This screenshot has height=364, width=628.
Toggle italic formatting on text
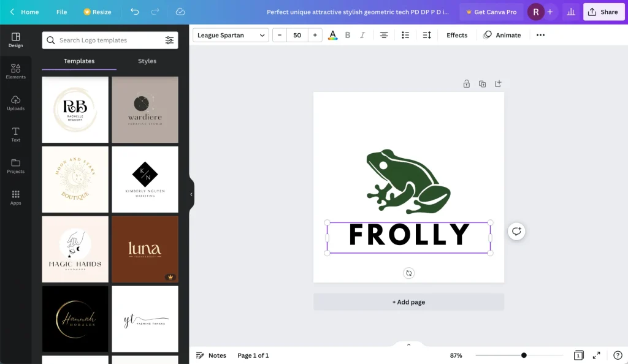[362, 35]
